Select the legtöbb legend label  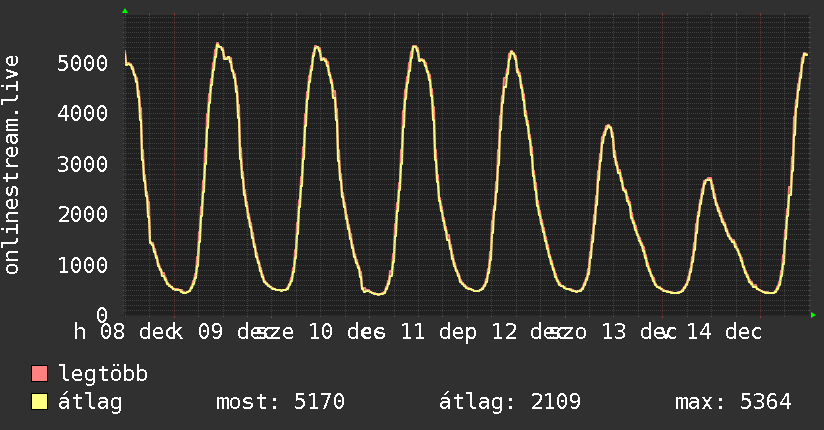point(103,374)
